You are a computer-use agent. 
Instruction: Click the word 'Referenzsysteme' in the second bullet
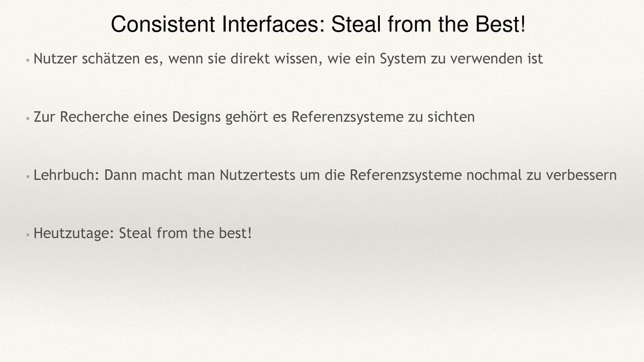[x=347, y=118]
